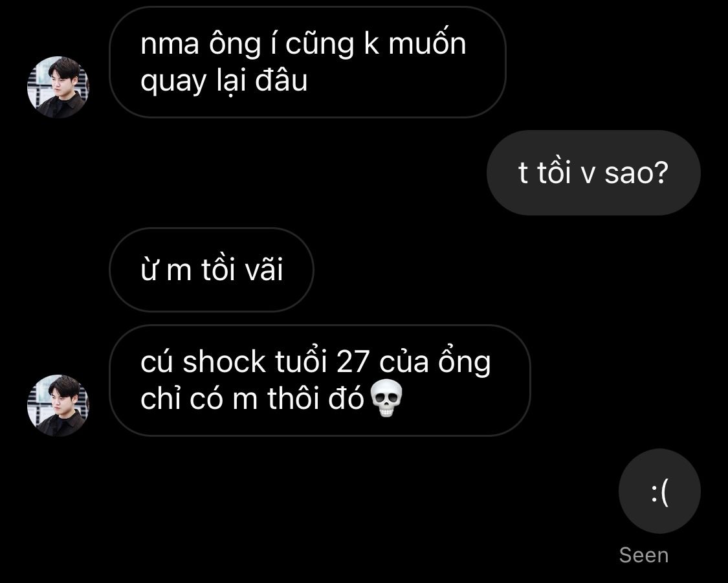This screenshot has height=583, width=728.
Task: Tap the profile avatar next to the skull message
Action: pyautogui.click(x=58, y=406)
